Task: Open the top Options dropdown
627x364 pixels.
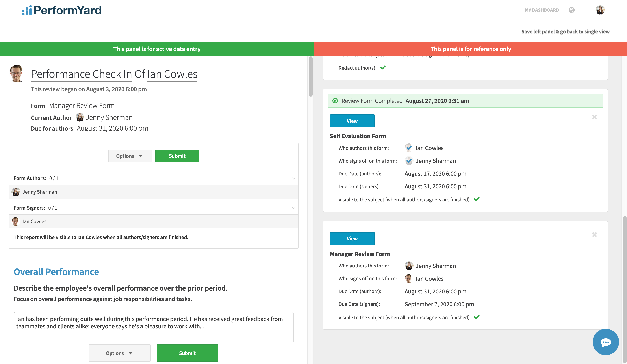Action: coord(130,156)
